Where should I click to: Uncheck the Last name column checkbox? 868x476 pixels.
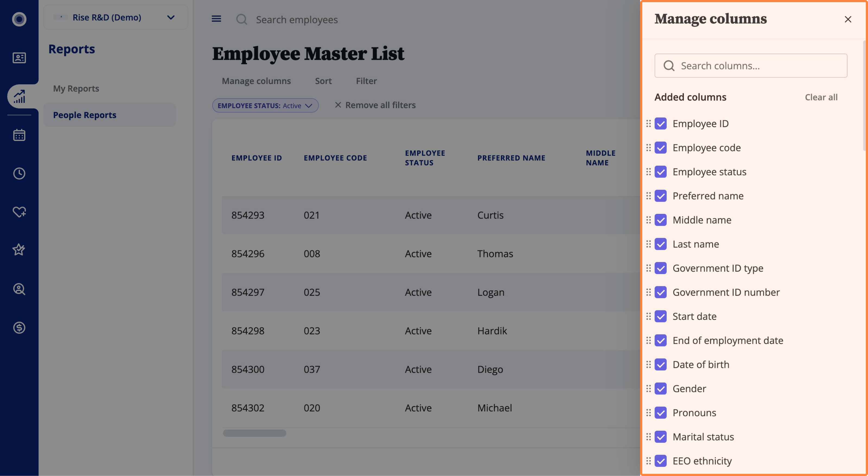(x=660, y=244)
